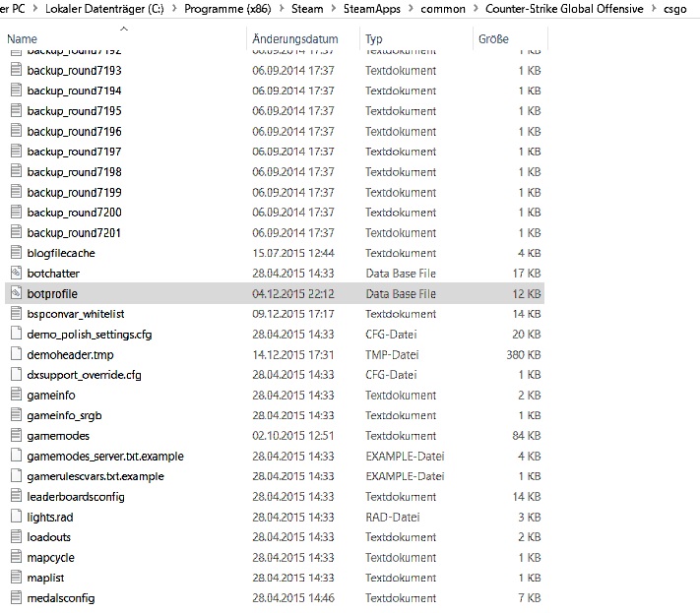The image size is (700, 613).
Task: Click medalsconfig date 28.04.2015 14:46
Action: [x=292, y=598]
